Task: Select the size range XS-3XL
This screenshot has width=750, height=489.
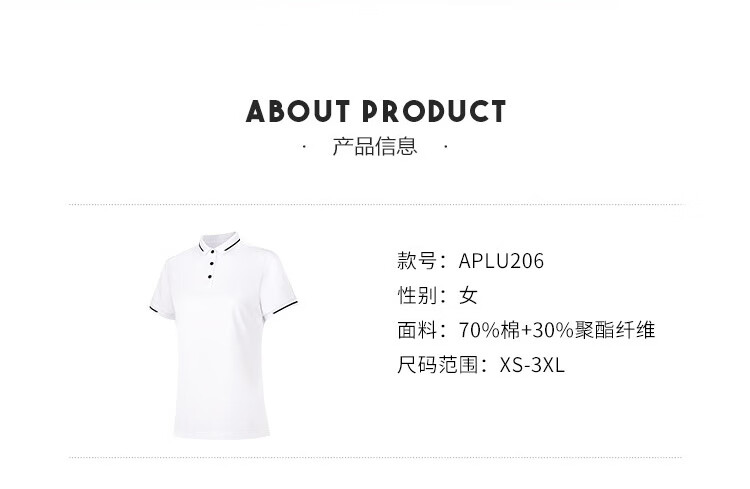Action: pyautogui.click(x=532, y=365)
